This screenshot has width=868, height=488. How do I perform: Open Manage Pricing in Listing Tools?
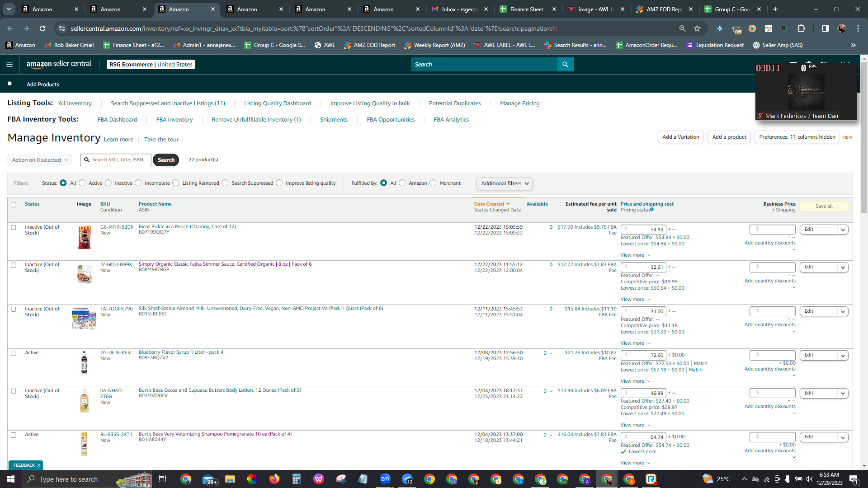coord(520,103)
